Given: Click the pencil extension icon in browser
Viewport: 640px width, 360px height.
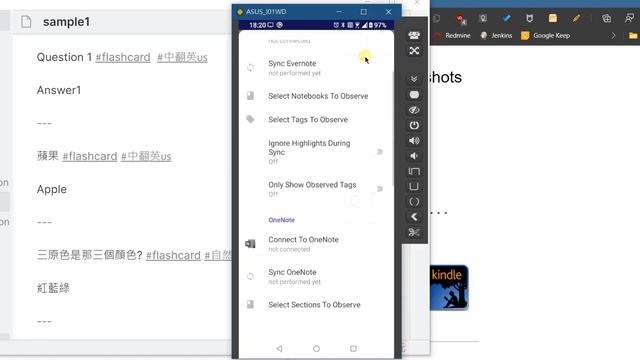Looking at the screenshot, I should [x=576, y=18].
